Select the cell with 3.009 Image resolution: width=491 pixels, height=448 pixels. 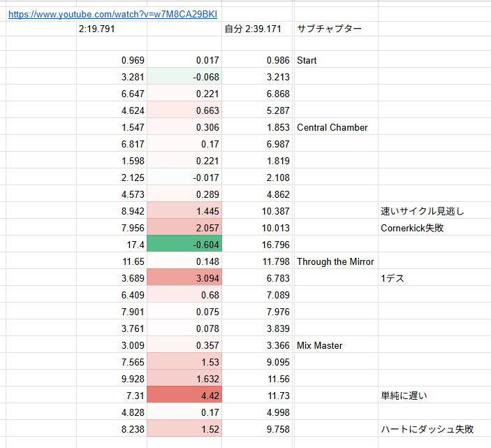click(112, 345)
